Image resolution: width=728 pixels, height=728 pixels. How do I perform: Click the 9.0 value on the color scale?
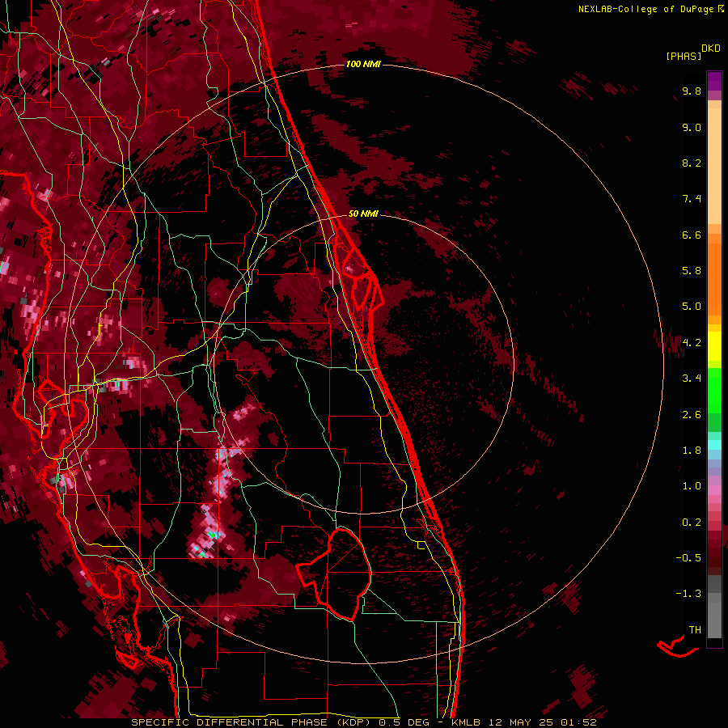tap(692, 127)
